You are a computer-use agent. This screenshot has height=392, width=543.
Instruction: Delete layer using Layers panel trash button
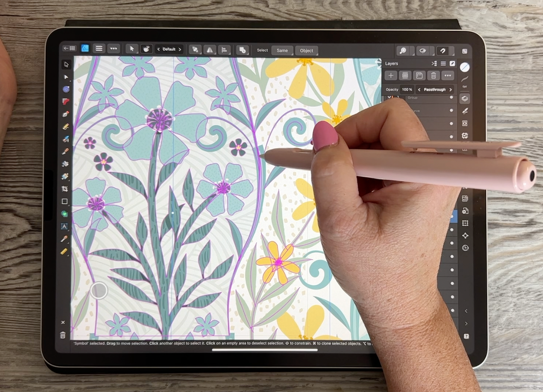click(x=433, y=76)
